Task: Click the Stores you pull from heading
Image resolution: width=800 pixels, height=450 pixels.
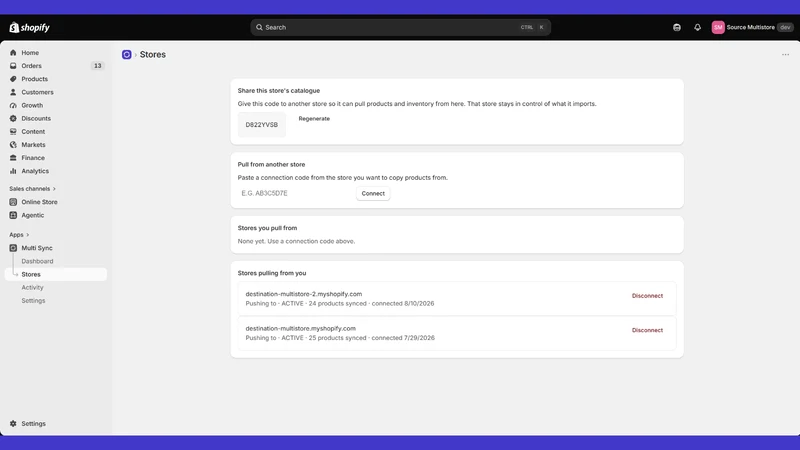Action: pos(267,228)
